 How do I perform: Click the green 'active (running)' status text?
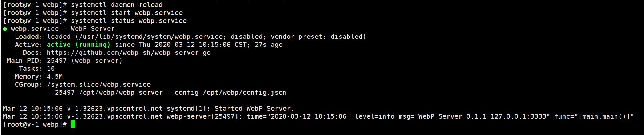coord(78,45)
